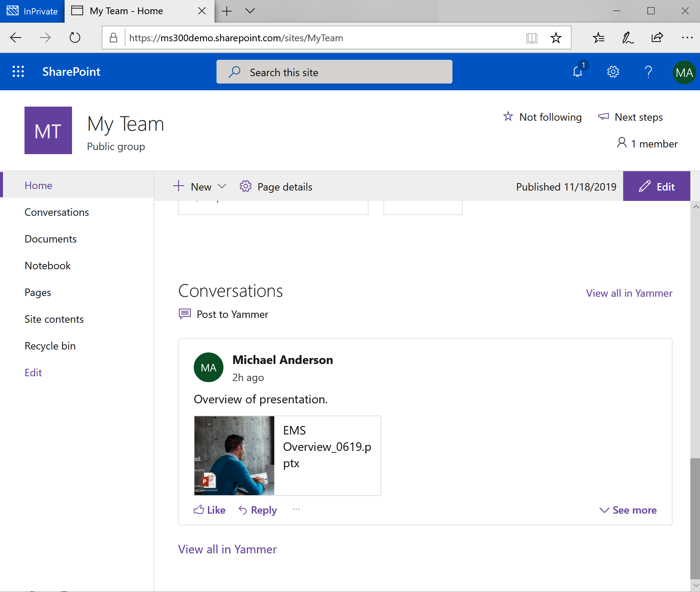Click the scrollbar up arrow

tap(696, 206)
